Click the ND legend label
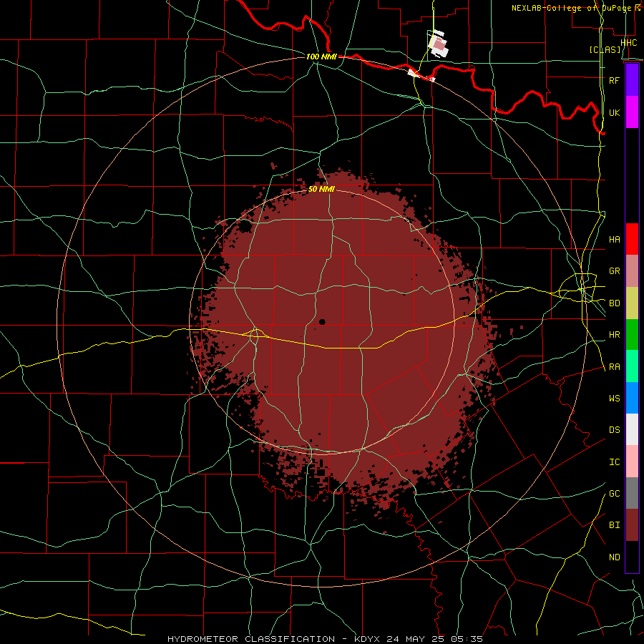Image resolution: width=644 pixels, height=644 pixels. 614,557
